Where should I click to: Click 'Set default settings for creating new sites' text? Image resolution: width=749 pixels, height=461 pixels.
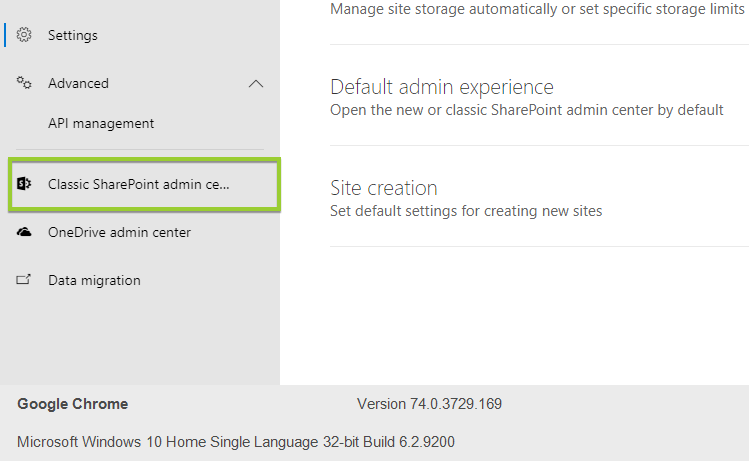(x=466, y=211)
